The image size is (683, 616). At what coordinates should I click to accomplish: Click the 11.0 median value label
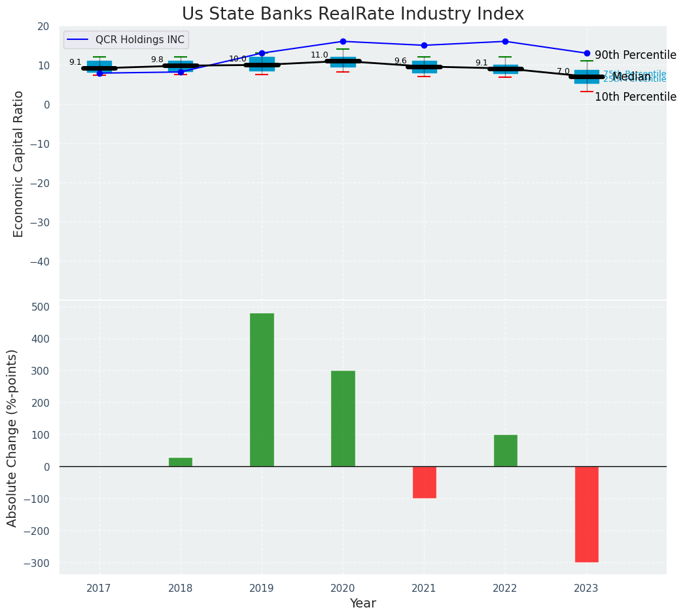click(319, 56)
